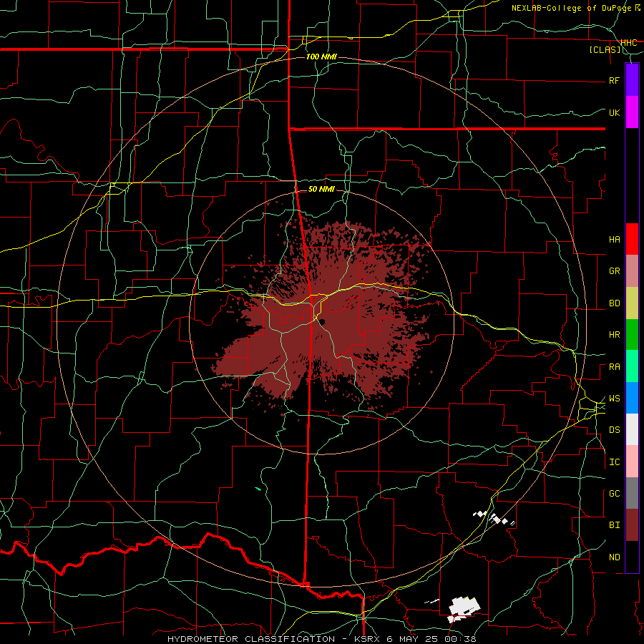Image resolution: width=644 pixels, height=644 pixels.
Task: Select the pink GR legend swatch
Action: pyautogui.click(x=632, y=271)
